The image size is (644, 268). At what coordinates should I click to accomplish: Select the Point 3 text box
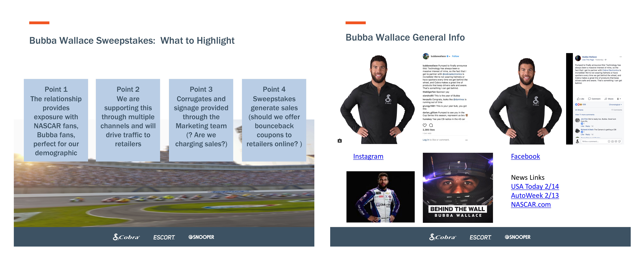201,120
